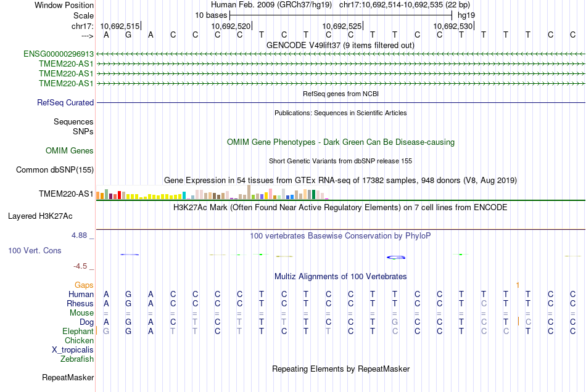The width and height of the screenshot is (586, 392).
Task: Open the Layered H3K27Ac track label
Action: [40, 216]
